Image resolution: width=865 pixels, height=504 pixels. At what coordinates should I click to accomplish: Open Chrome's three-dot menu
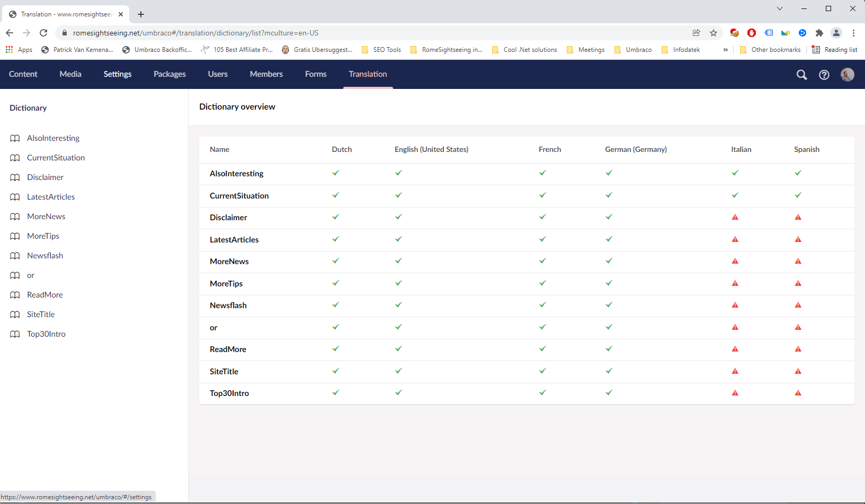[853, 33]
